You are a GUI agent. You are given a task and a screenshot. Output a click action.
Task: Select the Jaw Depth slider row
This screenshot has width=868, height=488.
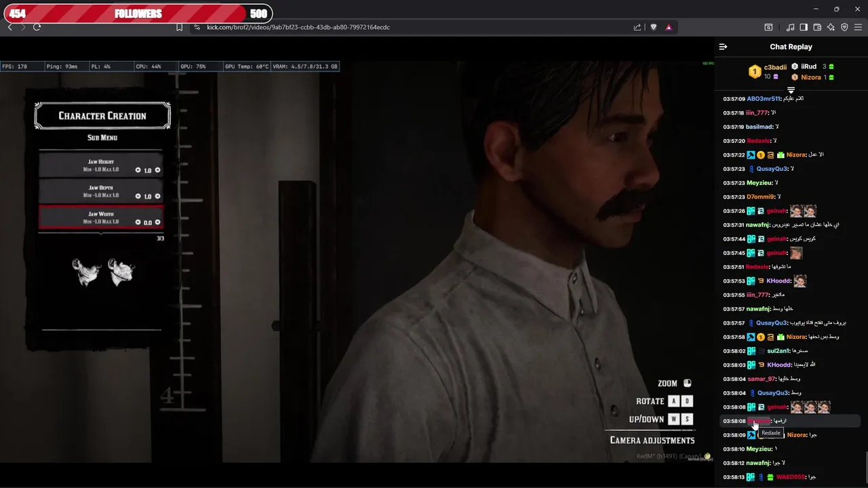click(x=101, y=192)
